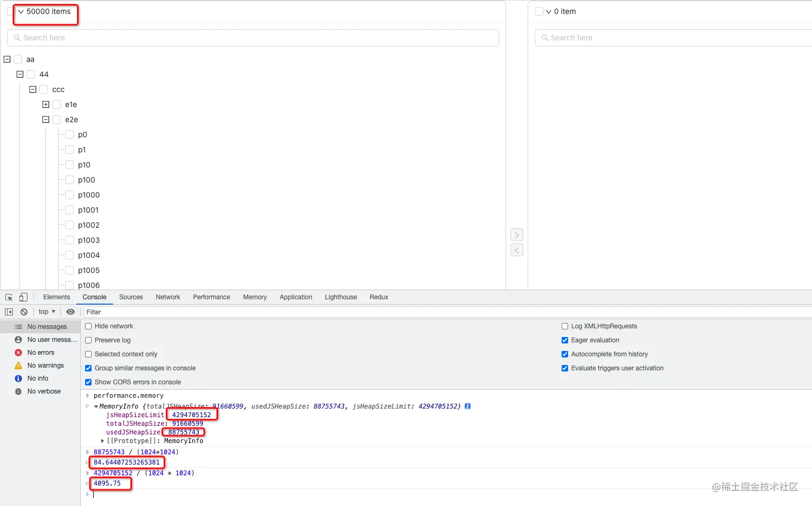The width and height of the screenshot is (812, 506).
Task: Enable the Preserve log checkbox
Action: click(88, 340)
